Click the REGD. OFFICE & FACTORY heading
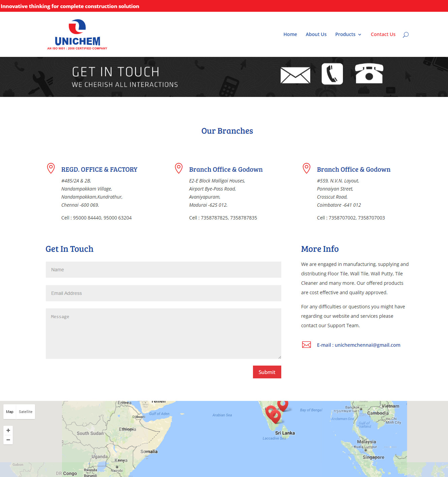 click(x=99, y=169)
